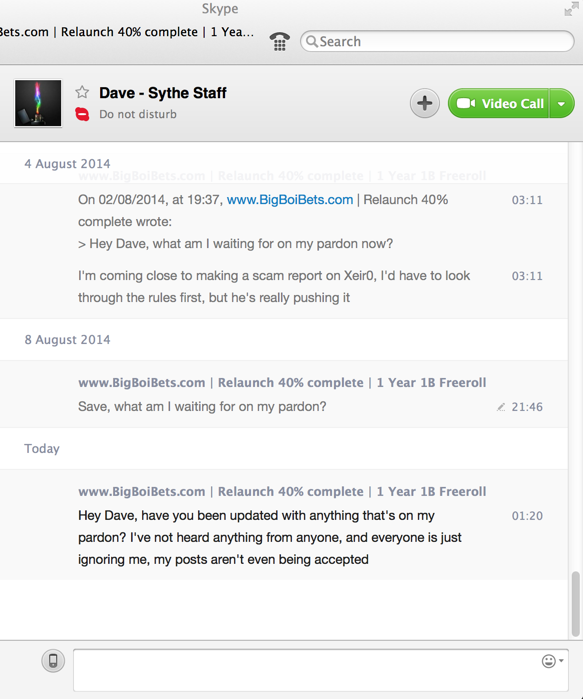Click Dave's profile picture thumbnail
The width and height of the screenshot is (583, 699).
[38, 103]
